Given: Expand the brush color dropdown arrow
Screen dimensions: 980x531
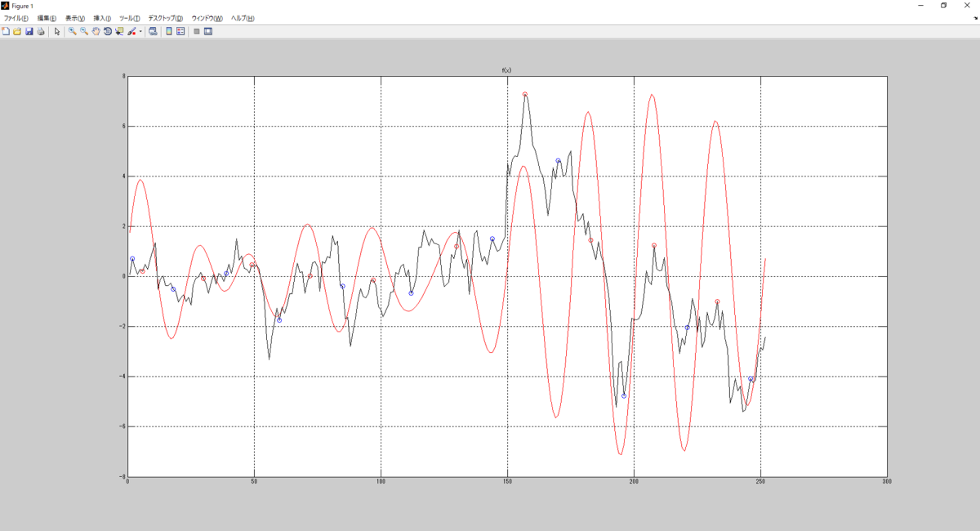Looking at the screenshot, I should pyautogui.click(x=140, y=31).
